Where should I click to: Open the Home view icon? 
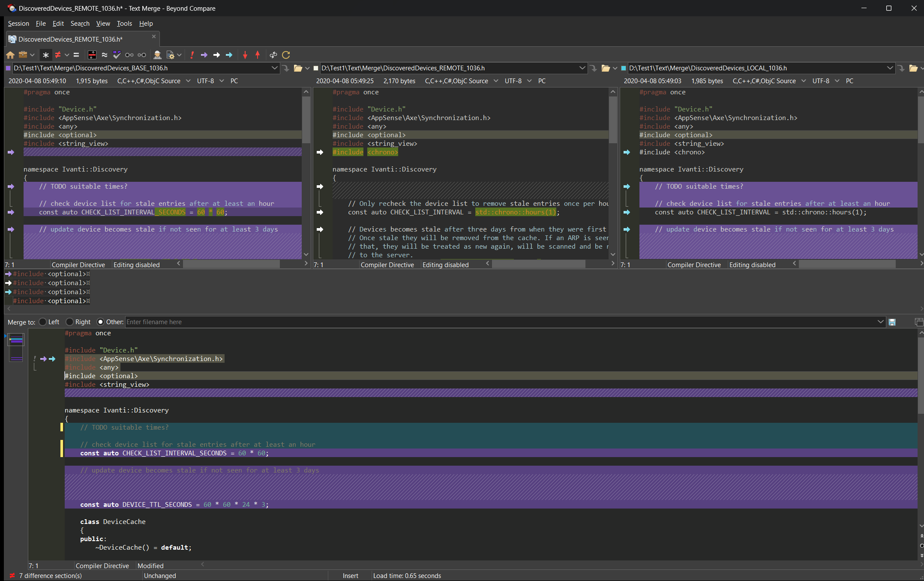(10, 55)
